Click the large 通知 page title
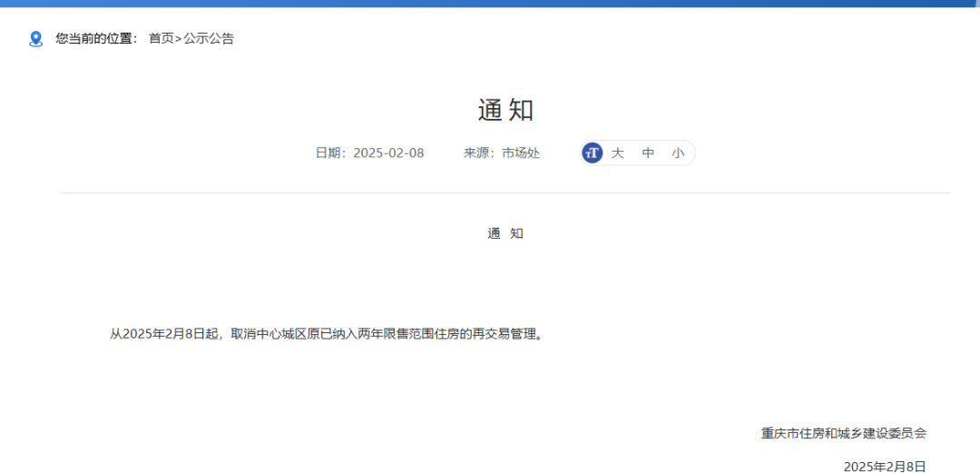The image size is (980, 473). coord(505,110)
